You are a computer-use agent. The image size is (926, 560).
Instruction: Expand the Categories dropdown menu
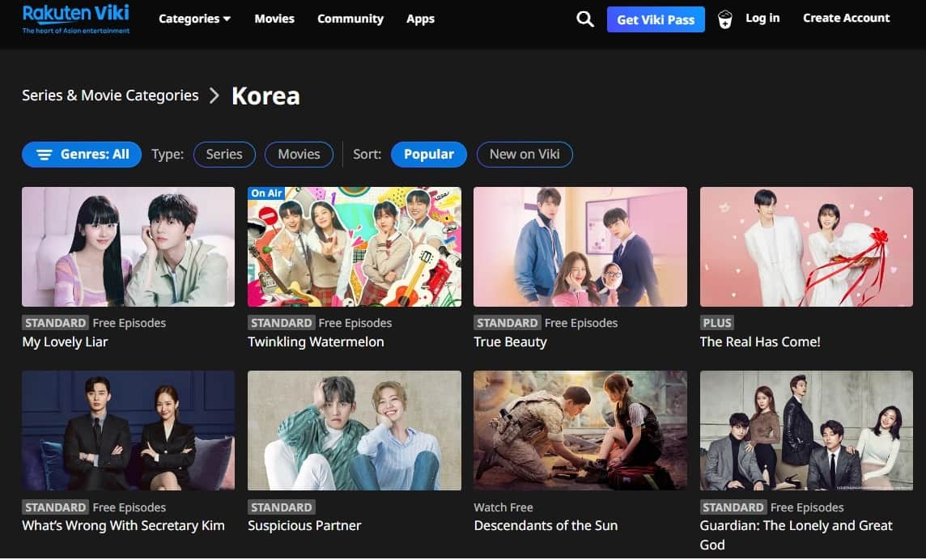point(194,19)
